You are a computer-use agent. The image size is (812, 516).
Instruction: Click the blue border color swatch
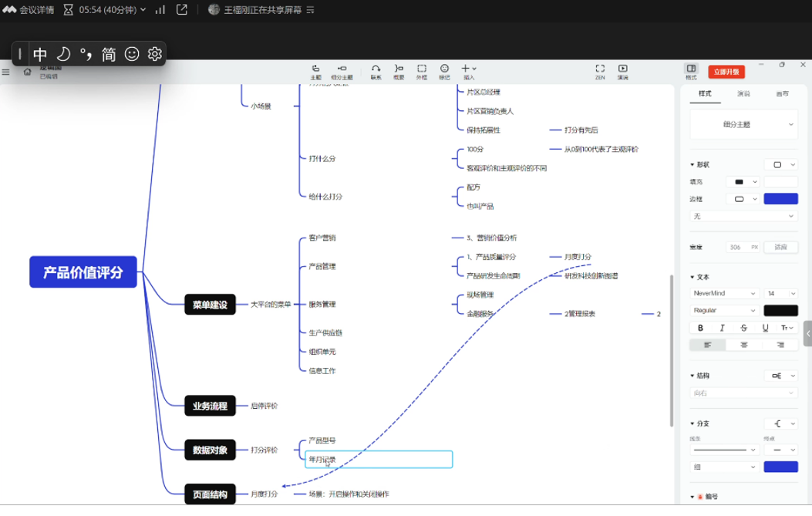coord(780,199)
